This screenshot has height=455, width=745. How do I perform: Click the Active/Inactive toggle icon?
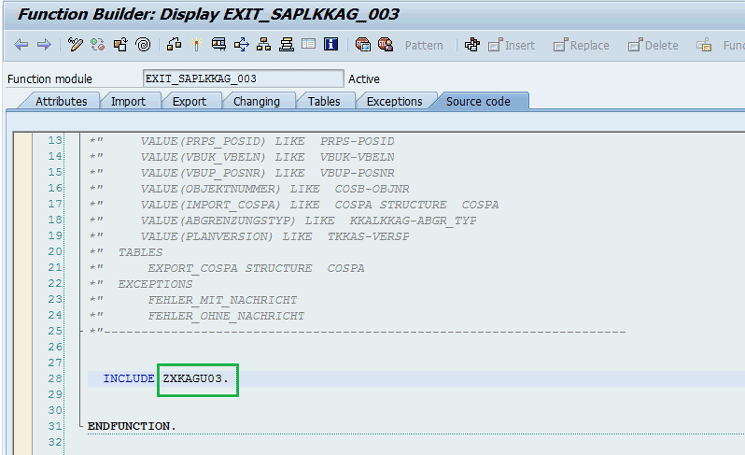(x=98, y=45)
